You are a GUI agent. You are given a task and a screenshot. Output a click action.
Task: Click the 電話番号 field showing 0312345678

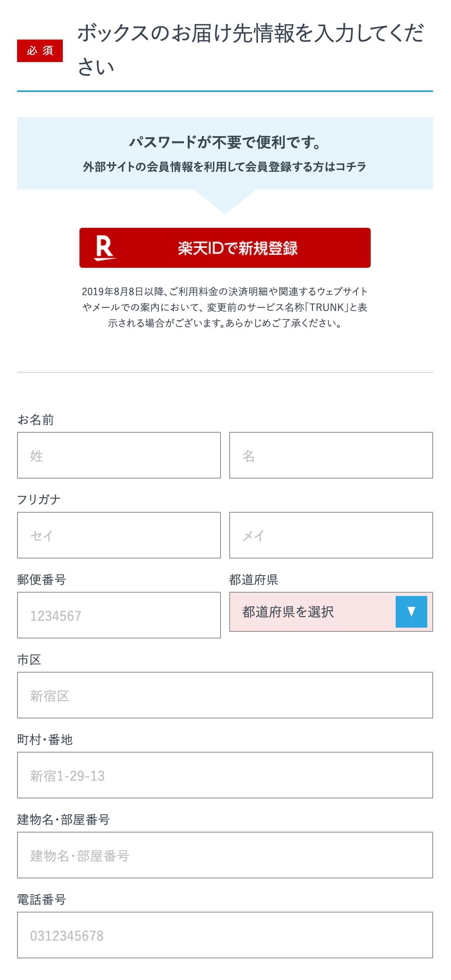pos(225,935)
